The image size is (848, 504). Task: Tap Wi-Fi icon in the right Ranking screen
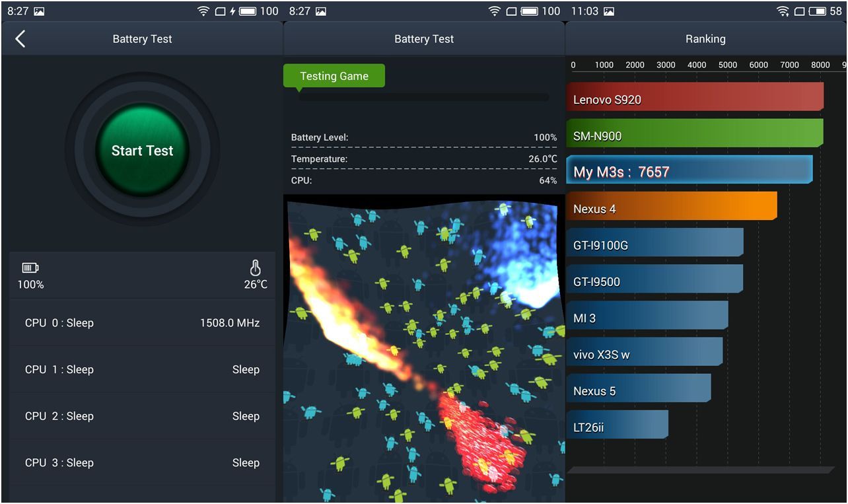(x=783, y=11)
